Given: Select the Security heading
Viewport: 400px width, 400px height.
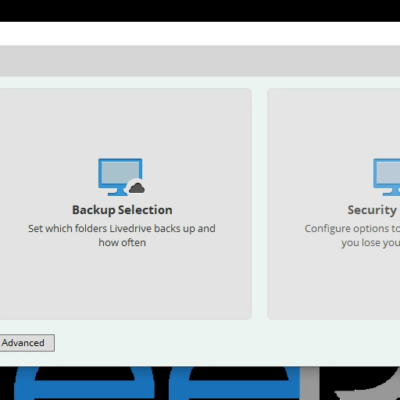Looking at the screenshot, I should tap(372, 210).
